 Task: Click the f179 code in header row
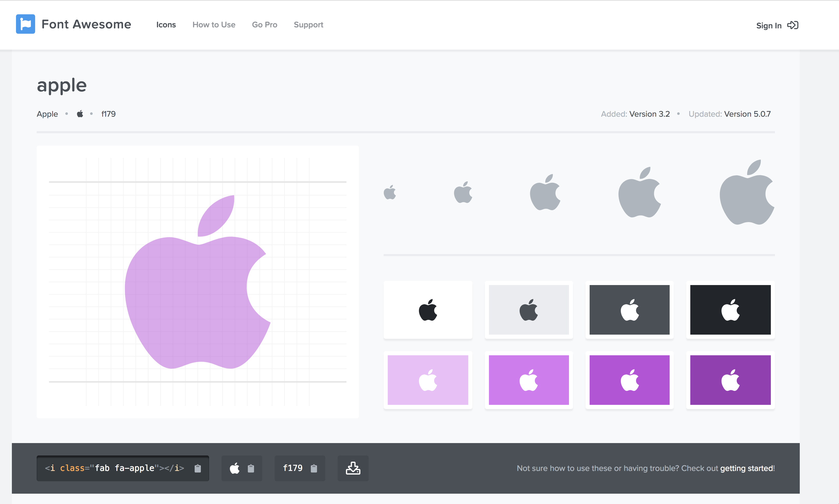point(108,114)
